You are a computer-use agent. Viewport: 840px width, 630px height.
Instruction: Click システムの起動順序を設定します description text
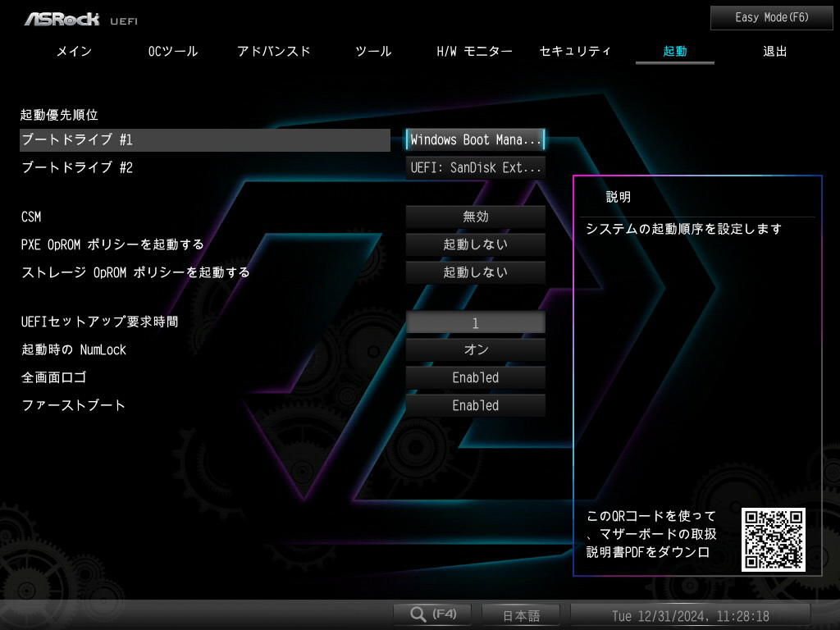point(683,230)
